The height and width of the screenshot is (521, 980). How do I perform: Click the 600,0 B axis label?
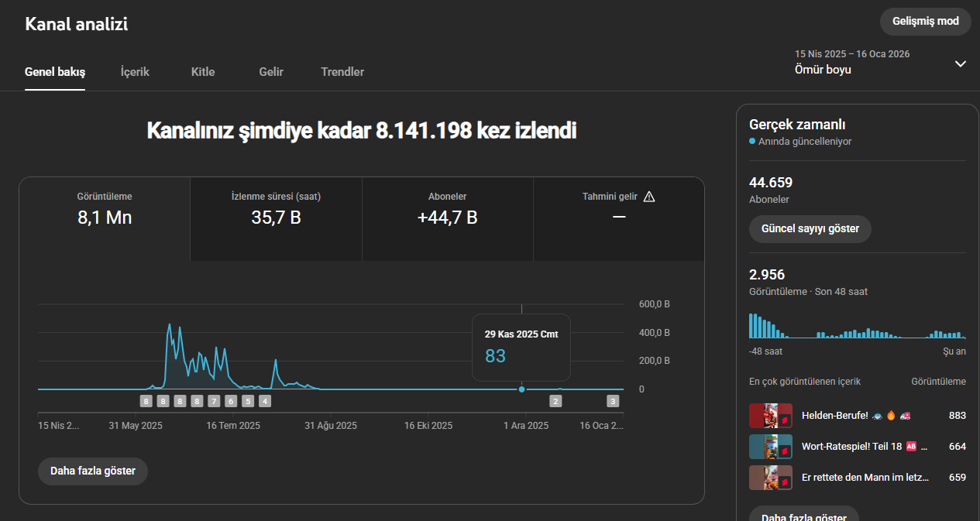(655, 304)
